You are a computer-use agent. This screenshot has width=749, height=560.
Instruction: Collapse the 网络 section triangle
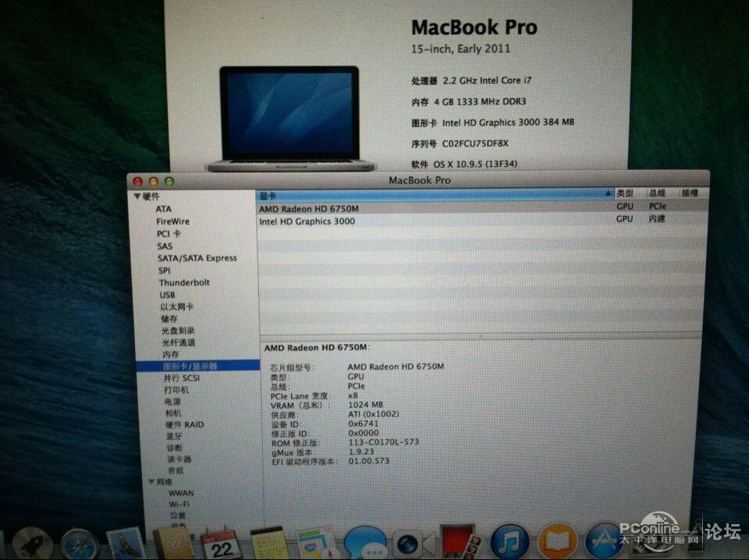pyautogui.click(x=151, y=482)
